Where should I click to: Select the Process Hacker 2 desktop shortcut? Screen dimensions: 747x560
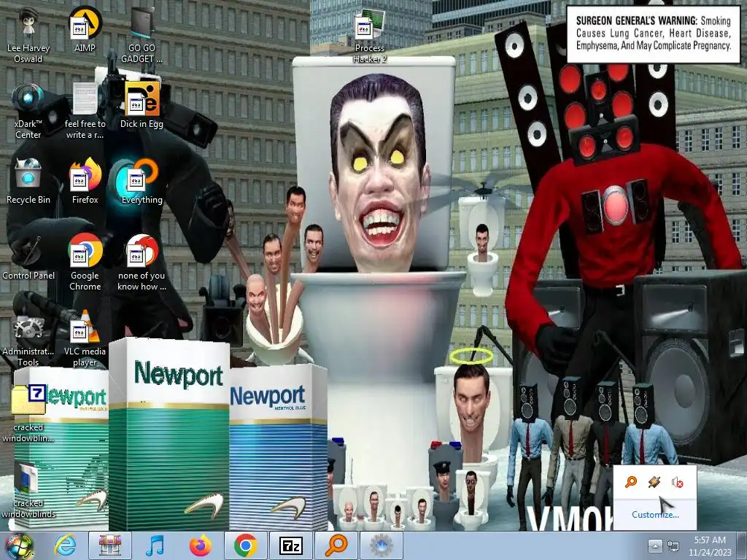click(x=370, y=36)
